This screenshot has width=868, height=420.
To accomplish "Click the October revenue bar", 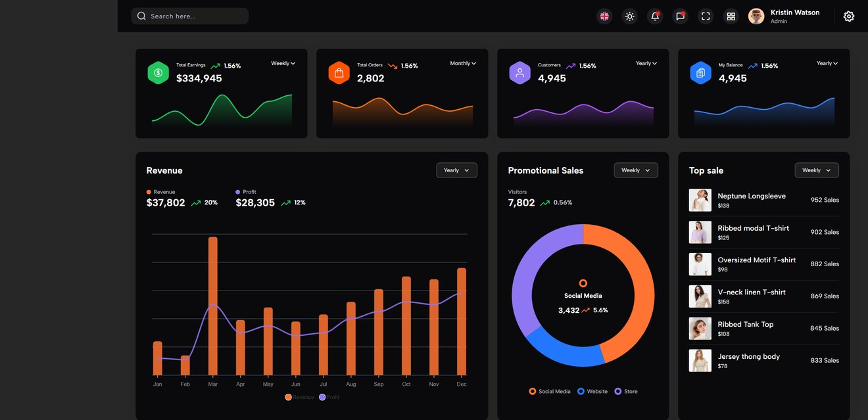I will tap(406, 326).
